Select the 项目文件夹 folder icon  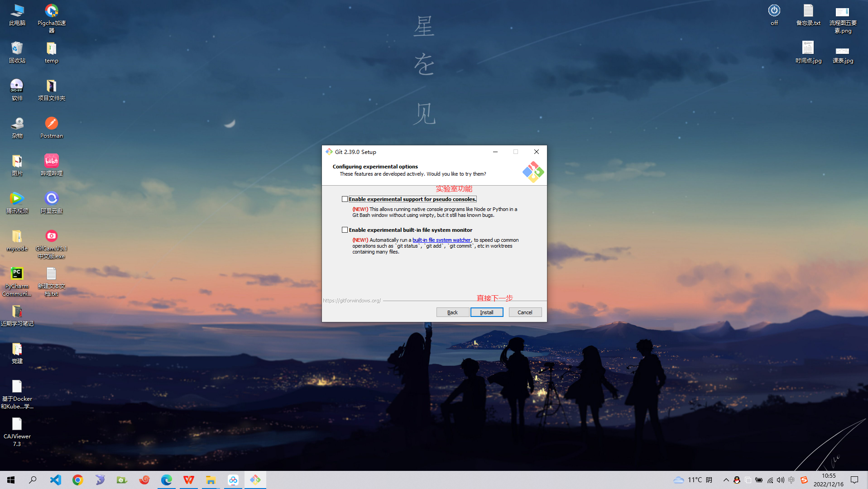click(52, 90)
